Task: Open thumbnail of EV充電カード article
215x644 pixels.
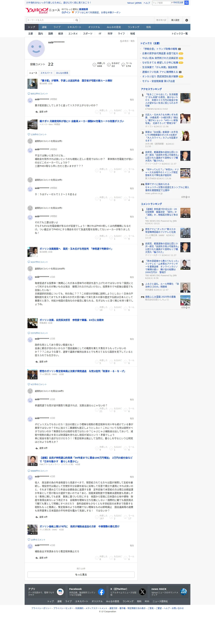Action: 32,124
